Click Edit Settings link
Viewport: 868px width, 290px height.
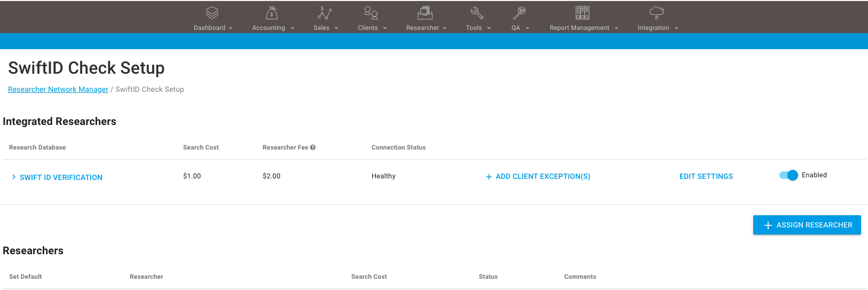pyautogui.click(x=706, y=176)
